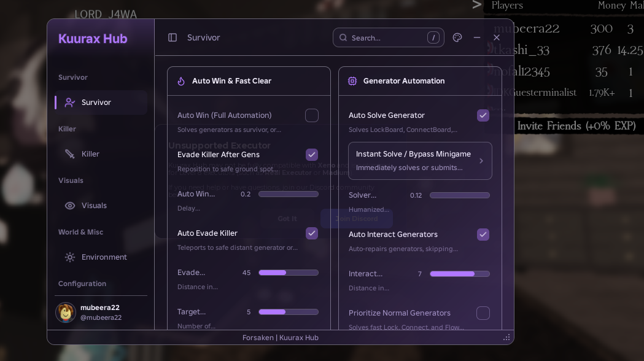The height and width of the screenshot is (361, 644).
Task: Click the window resize grip icon
Action: 507,338
